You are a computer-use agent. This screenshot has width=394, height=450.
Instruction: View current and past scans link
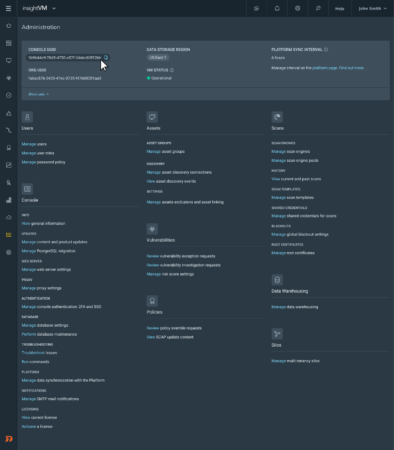coord(296,179)
